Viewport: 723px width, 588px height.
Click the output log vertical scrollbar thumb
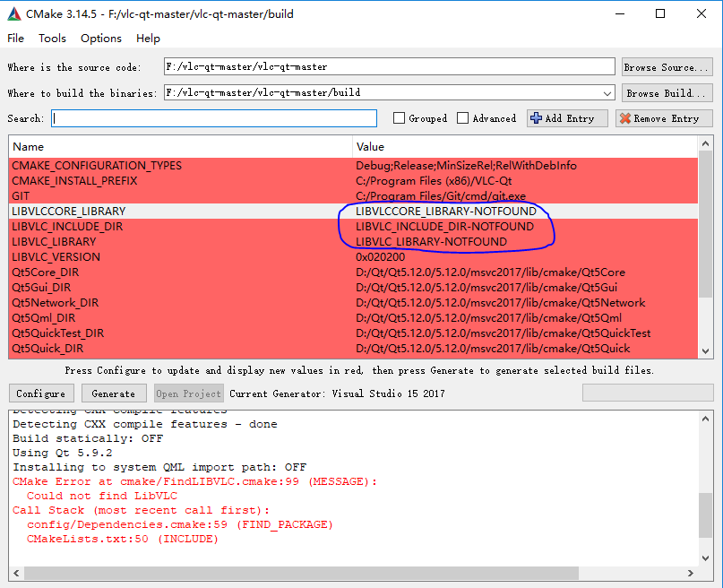(705, 515)
